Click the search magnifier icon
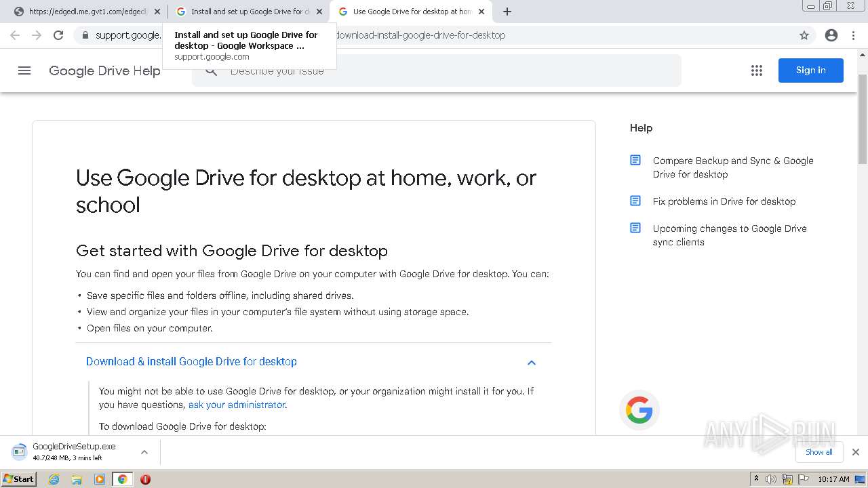868x488 pixels. pyautogui.click(x=212, y=70)
